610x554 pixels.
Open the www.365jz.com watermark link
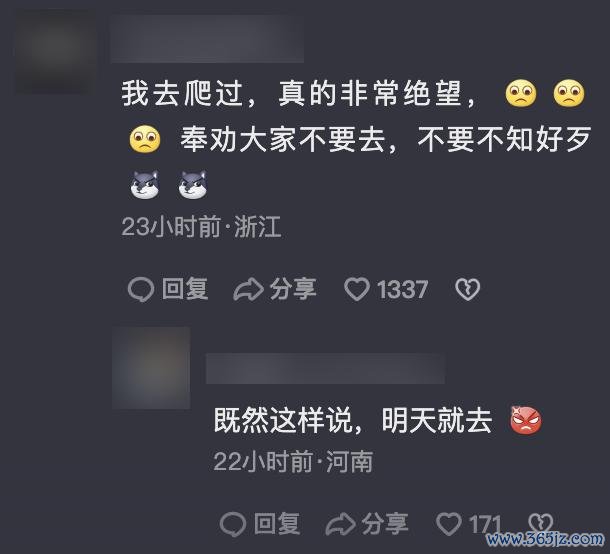click(x=545, y=539)
